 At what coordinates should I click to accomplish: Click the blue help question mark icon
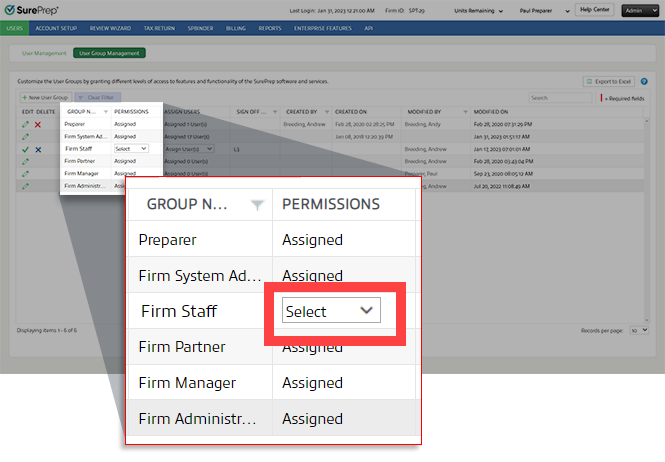point(644,81)
